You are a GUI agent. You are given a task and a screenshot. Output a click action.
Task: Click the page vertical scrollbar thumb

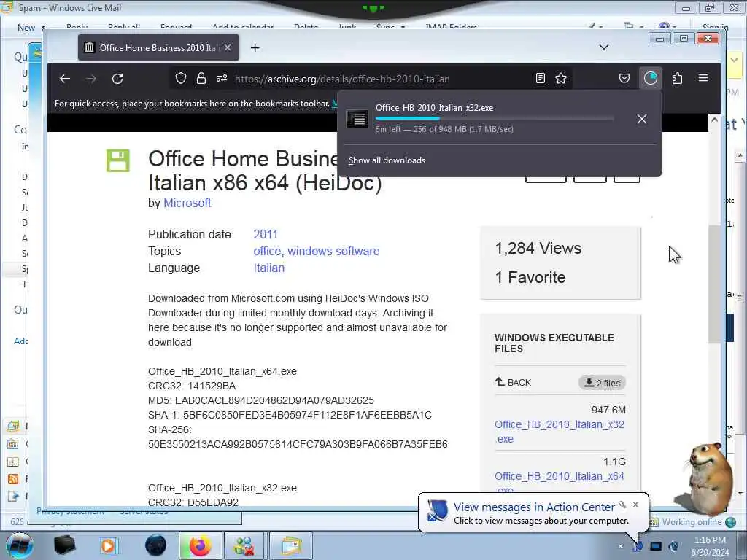[x=714, y=284]
